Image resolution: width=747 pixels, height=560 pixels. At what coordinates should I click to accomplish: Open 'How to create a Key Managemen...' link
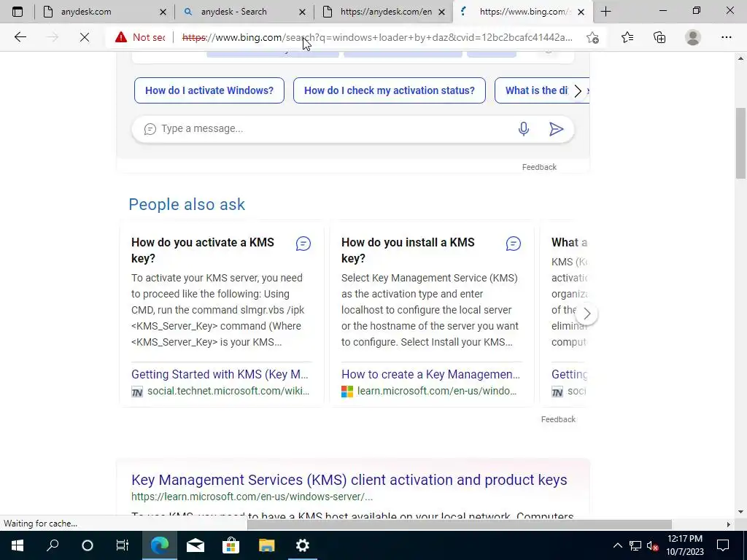430,374
